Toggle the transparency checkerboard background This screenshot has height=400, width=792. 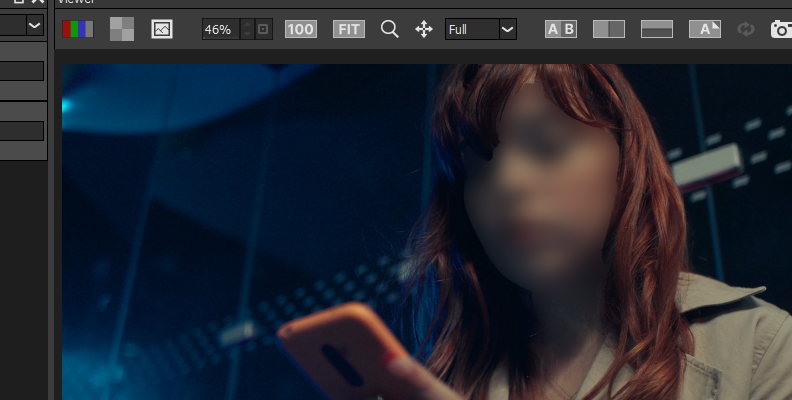tap(122, 29)
